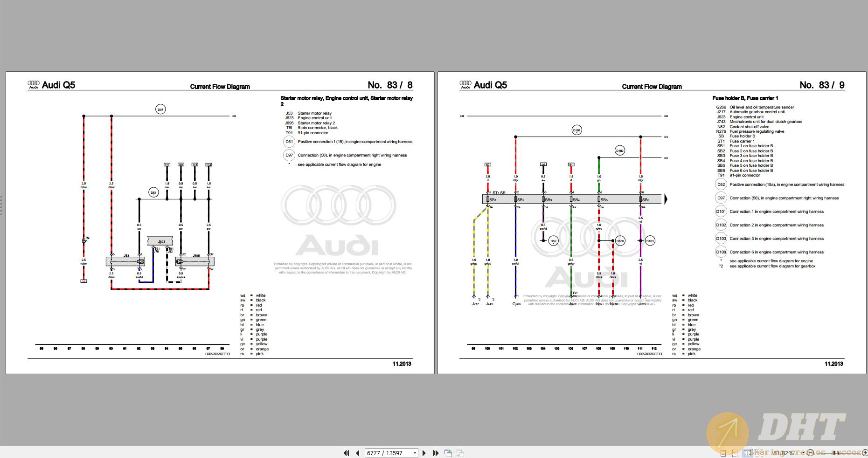The height and width of the screenshot is (458, 868).
Task: Click the 'G266 Oil level and oil temperature sender' row
Action: pyautogui.click(x=755, y=107)
